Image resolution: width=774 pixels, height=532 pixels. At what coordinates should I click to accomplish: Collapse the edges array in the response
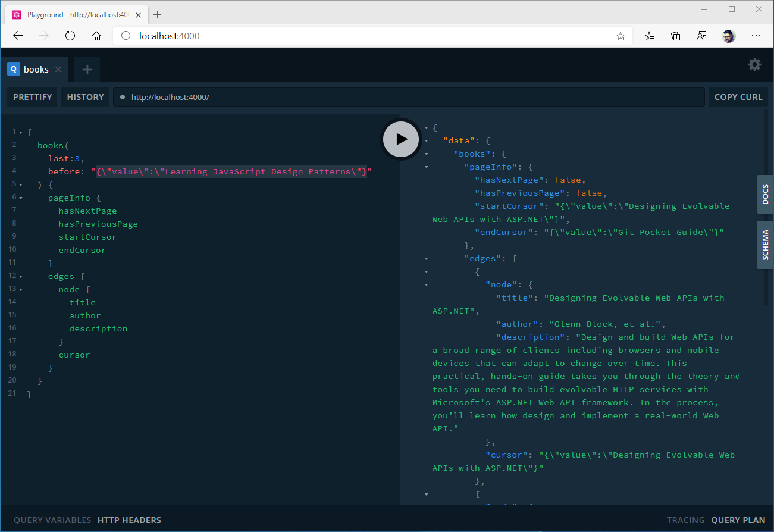click(426, 258)
